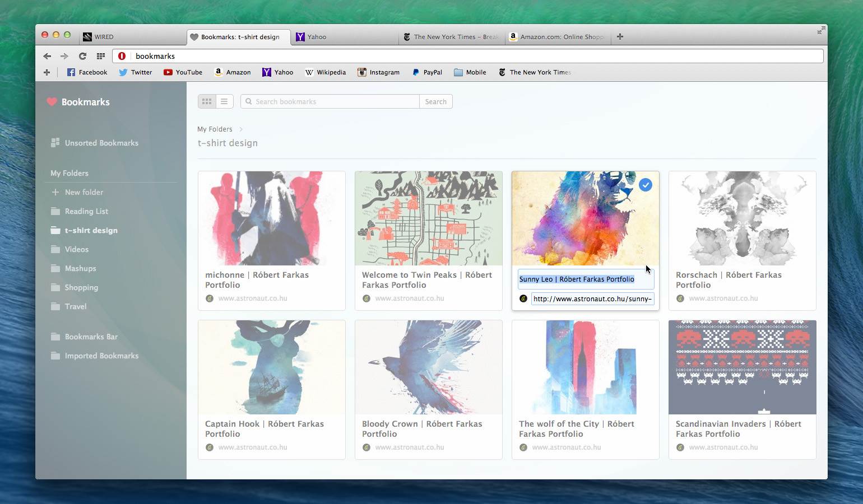The width and height of the screenshot is (863, 504).
Task: Switch to list view of bookmarks
Action: (224, 101)
